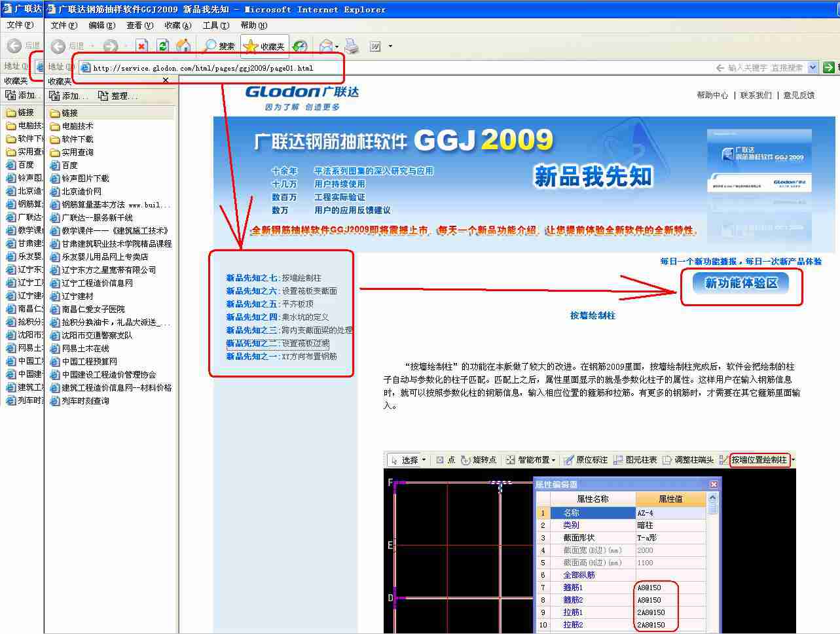Screen dimensions: 840x634
Task: Open the 中国工程预算网 favorite
Action: coord(83,361)
